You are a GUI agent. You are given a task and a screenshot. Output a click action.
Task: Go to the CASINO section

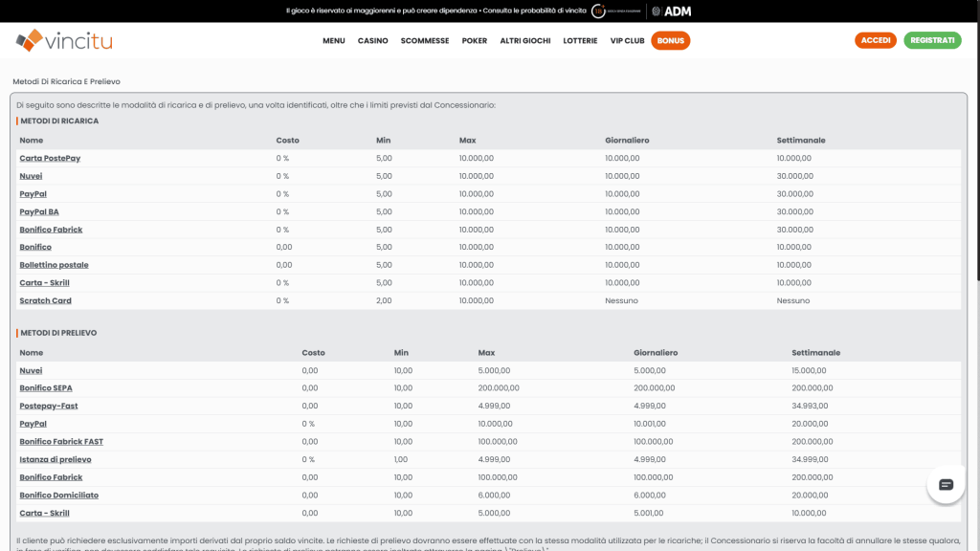(372, 41)
